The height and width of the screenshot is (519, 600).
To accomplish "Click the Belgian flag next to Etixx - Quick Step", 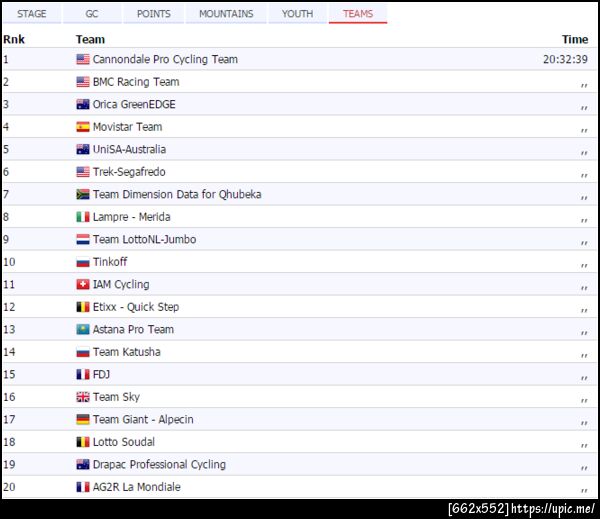I will 83,307.
